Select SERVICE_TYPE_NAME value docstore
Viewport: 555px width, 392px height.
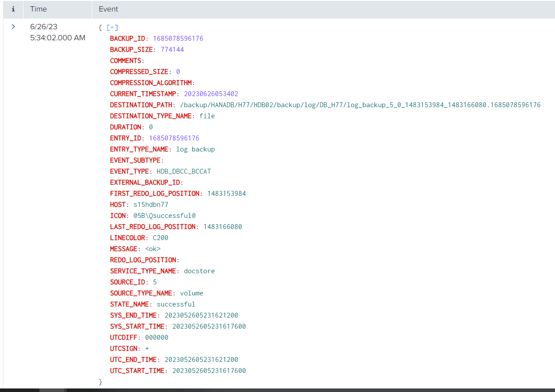tap(199, 271)
